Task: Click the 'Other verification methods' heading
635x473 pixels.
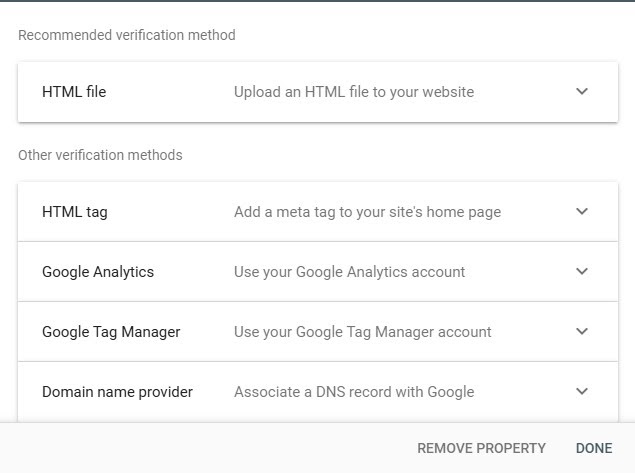Action: [x=100, y=155]
